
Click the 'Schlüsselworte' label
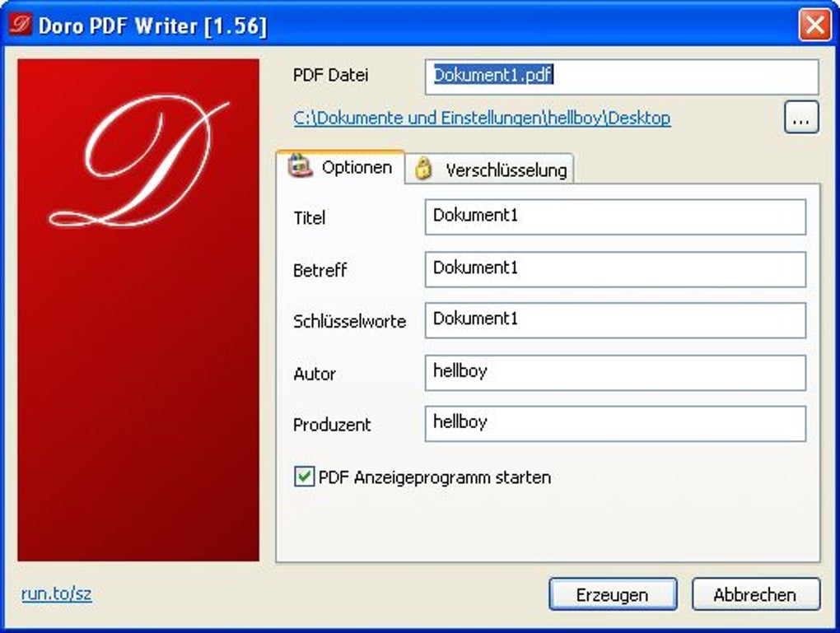349,321
